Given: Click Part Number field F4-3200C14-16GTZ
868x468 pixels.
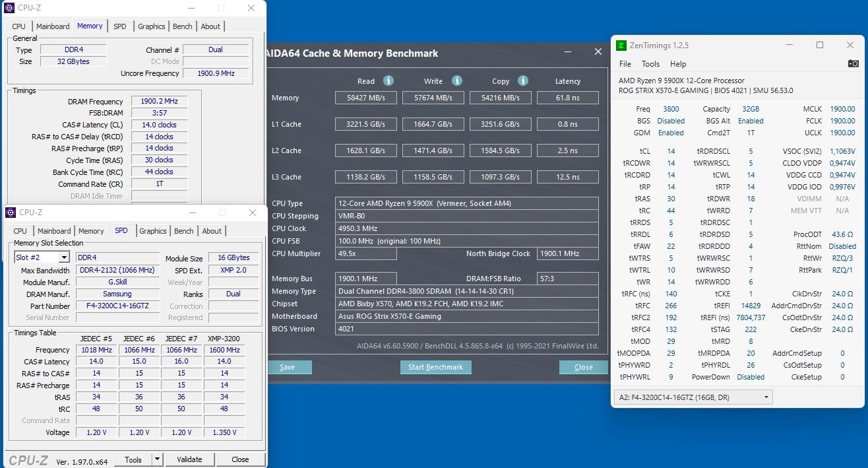Looking at the screenshot, I should pyautogui.click(x=117, y=306).
